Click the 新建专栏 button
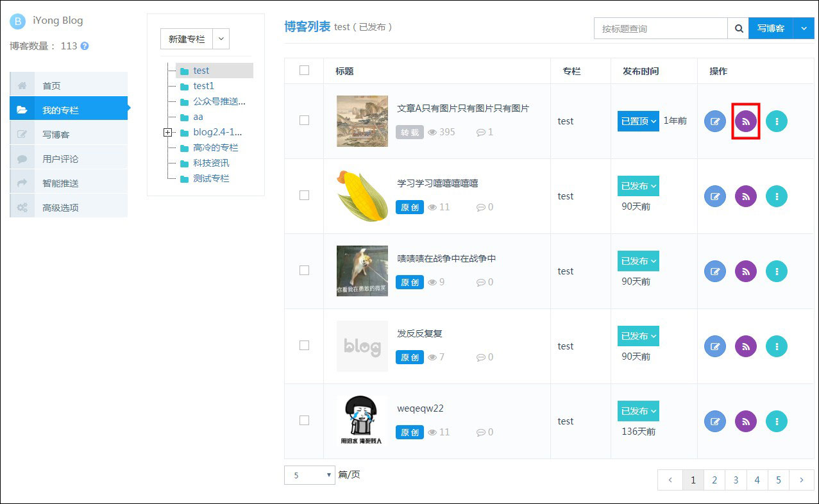The width and height of the screenshot is (819, 504). tap(187, 38)
